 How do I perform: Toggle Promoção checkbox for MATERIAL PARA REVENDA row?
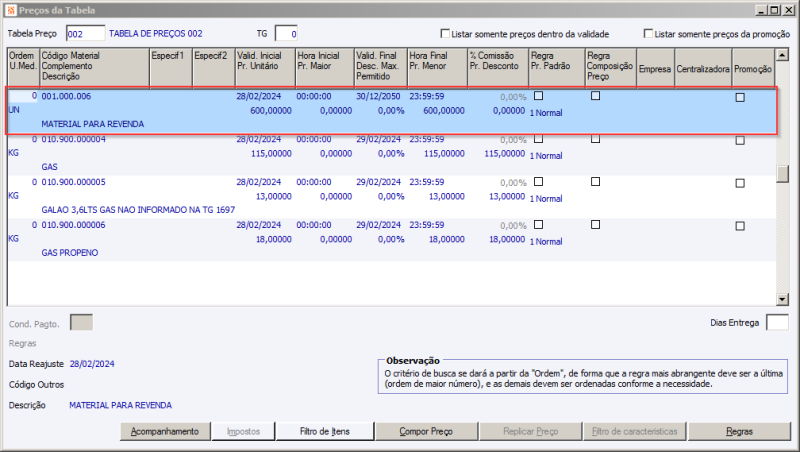740,97
